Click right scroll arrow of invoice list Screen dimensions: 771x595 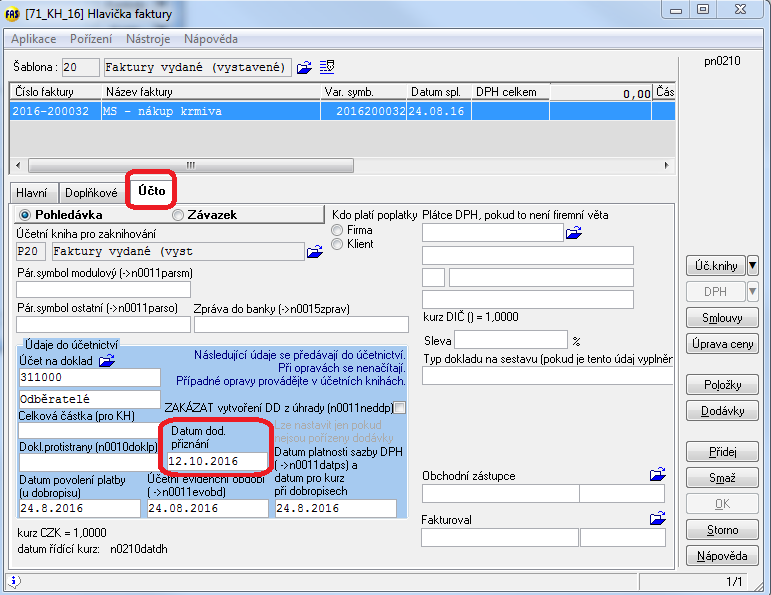pyautogui.click(x=666, y=165)
